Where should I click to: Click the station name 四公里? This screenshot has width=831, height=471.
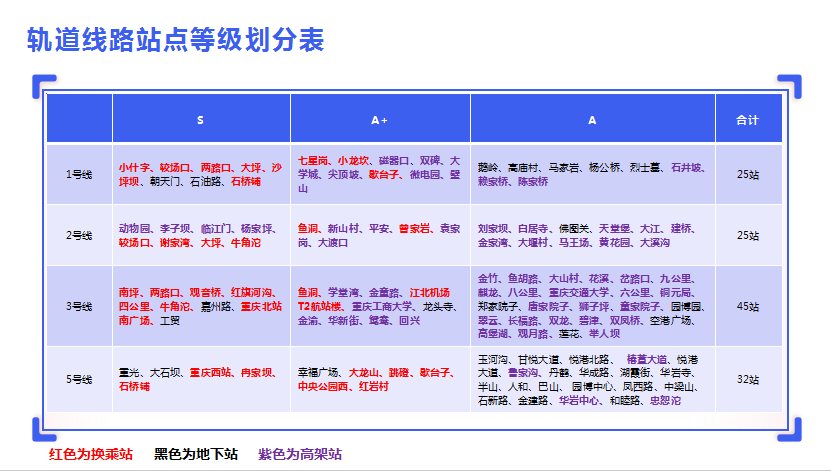coord(134,306)
